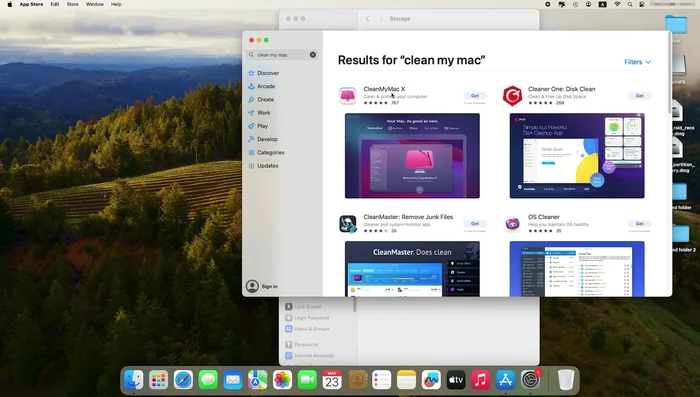Open the CleanMyMac X title link
Viewport: 700px width, 397px height.
(x=384, y=89)
